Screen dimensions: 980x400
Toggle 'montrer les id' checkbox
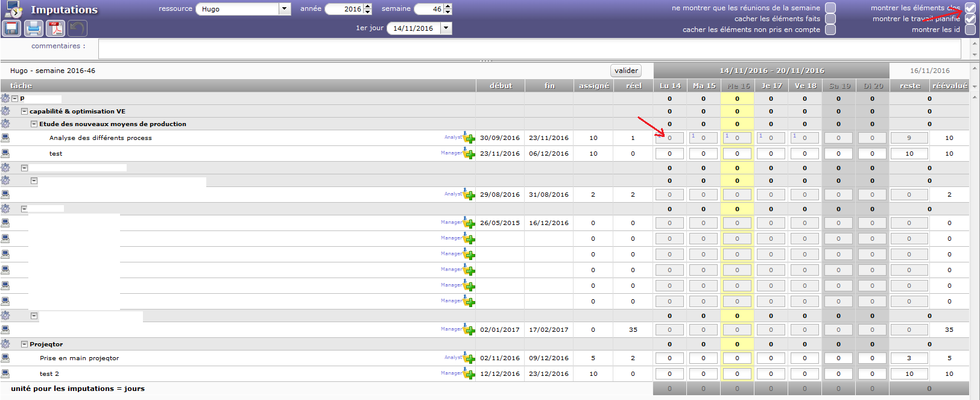click(x=970, y=30)
